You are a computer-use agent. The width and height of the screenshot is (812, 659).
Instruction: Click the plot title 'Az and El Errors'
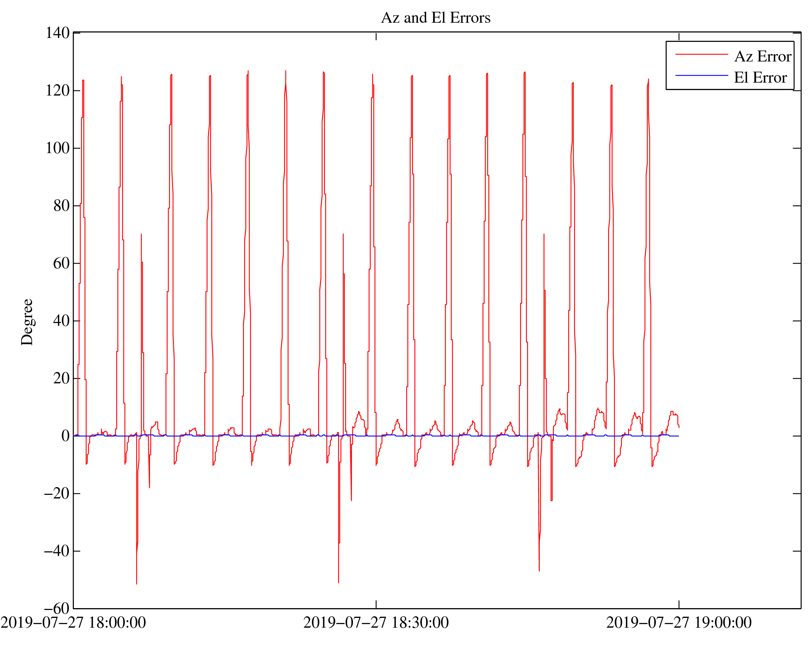(436, 18)
